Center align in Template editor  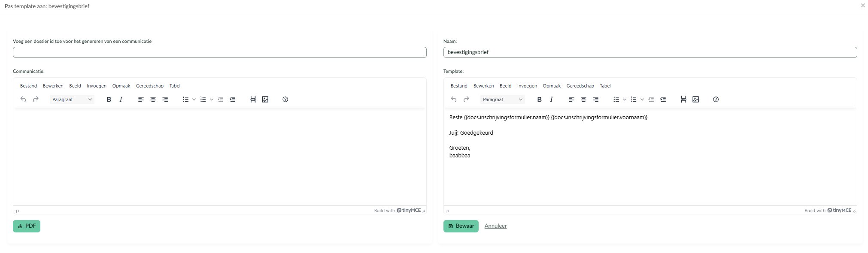tap(583, 99)
